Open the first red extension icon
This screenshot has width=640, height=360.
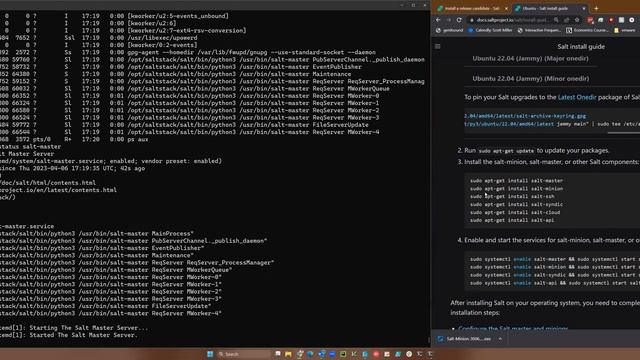click(x=590, y=20)
